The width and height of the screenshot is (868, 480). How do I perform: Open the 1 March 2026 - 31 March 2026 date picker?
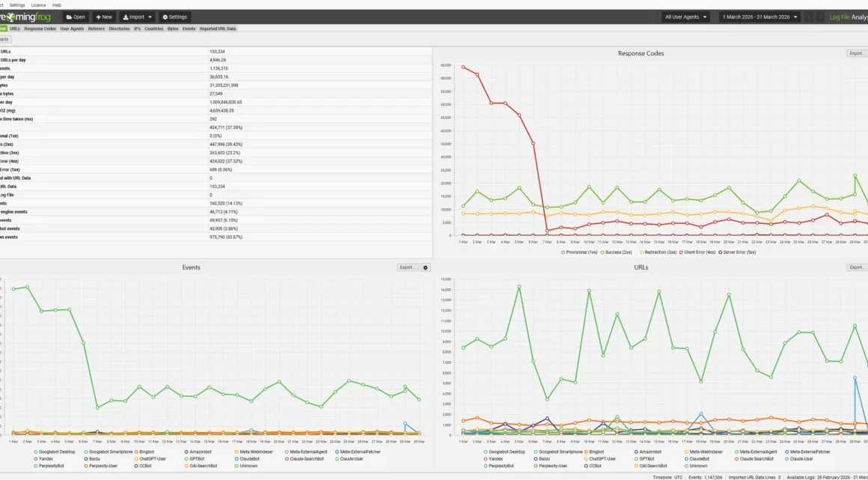[x=759, y=17]
